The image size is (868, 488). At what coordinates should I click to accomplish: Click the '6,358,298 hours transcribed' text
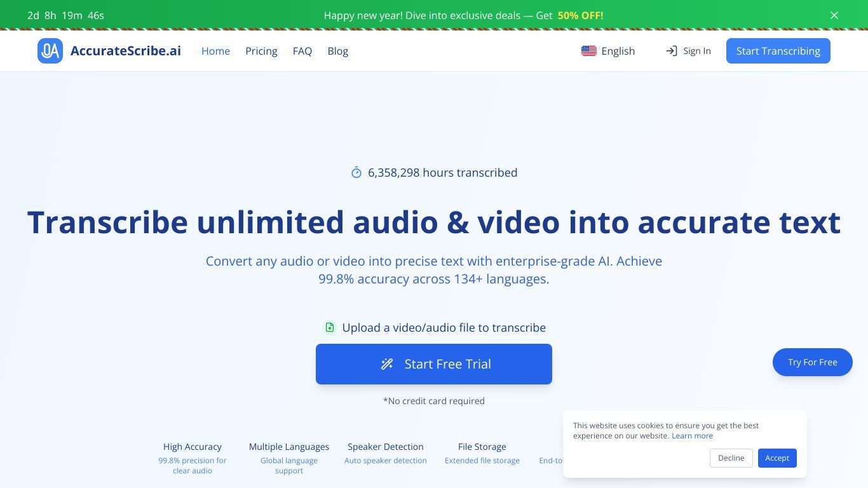(x=443, y=173)
